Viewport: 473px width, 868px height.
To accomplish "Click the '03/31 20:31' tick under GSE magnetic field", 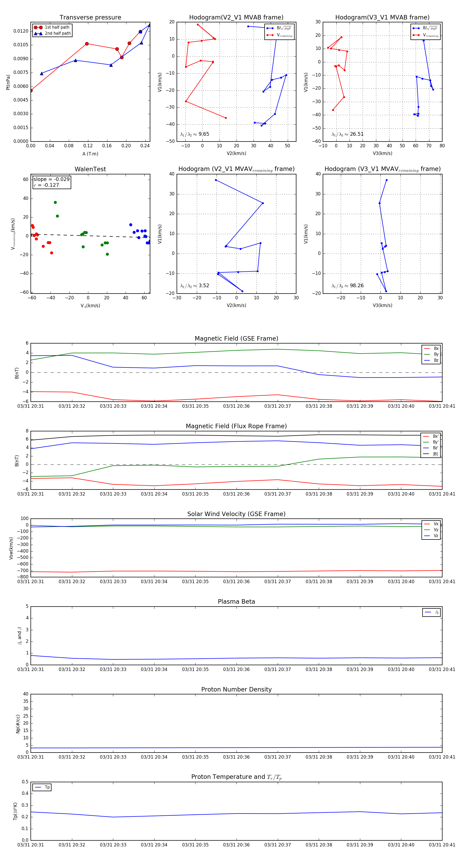I will coord(31,406).
